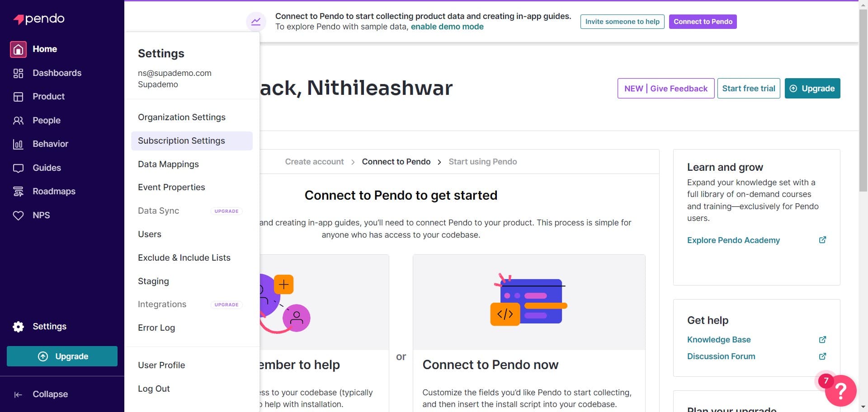Open the Guides icon in sidebar
Viewport: 868px width, 412px height.
(18, 168)
